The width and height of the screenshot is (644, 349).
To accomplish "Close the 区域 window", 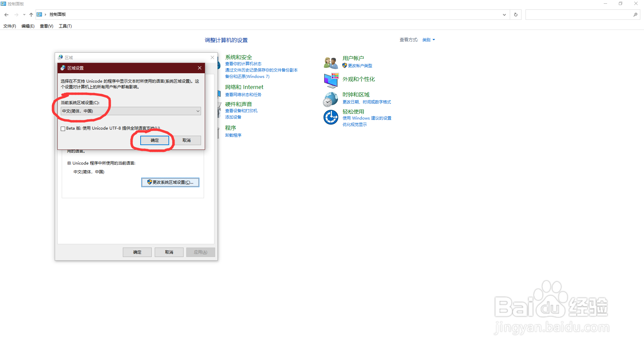I will [x=212, y=57].
